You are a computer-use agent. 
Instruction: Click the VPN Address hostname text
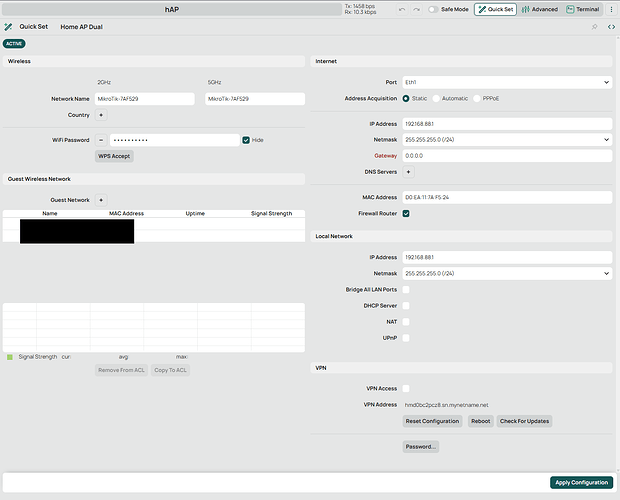pos(446,405)
